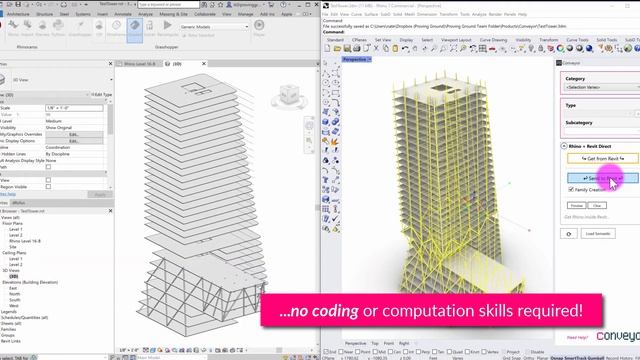This screenshot has height=360, width=640.
Task: Open Edit Type in Revit properties
Action: 101,95
